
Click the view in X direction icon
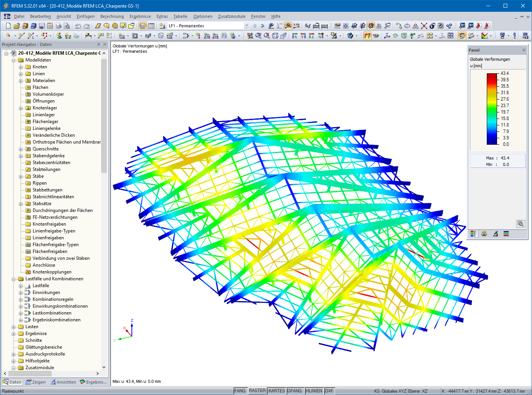(x=295, y=36)
